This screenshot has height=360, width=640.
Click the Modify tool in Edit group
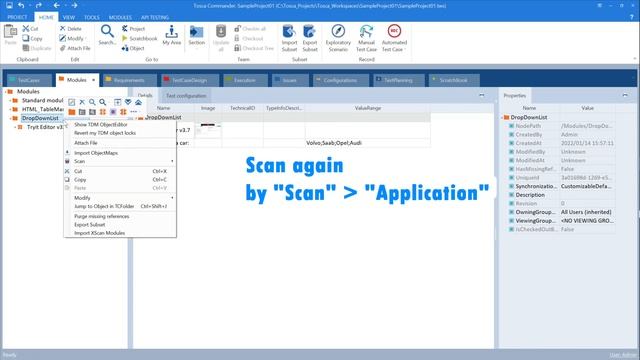point(72,38)
